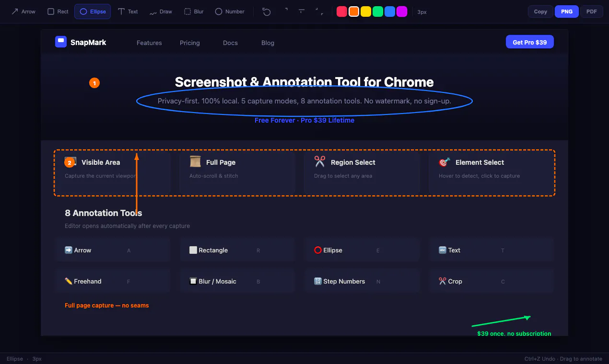
Task: Click the 'Element Select' card title
Action: click(480, 162)
